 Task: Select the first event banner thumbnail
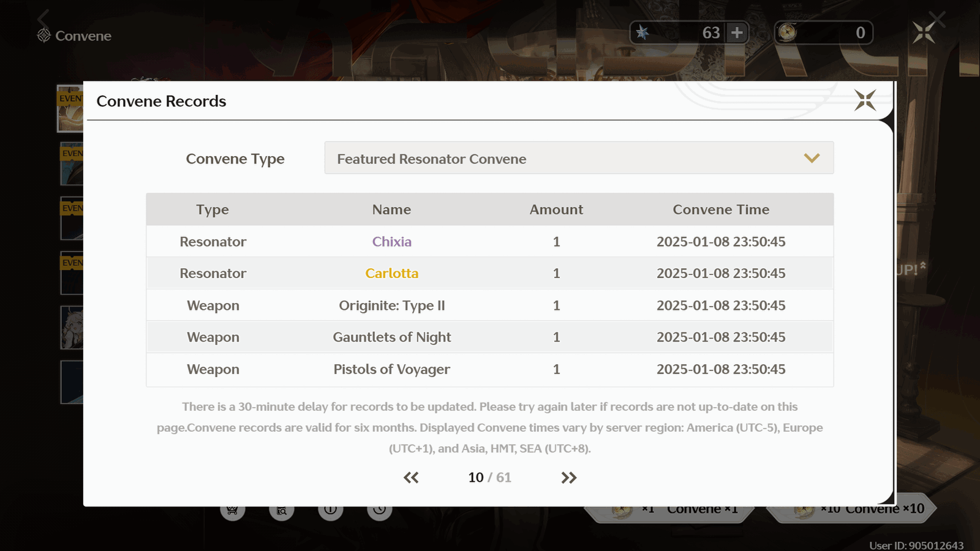[x=70, y=108]
